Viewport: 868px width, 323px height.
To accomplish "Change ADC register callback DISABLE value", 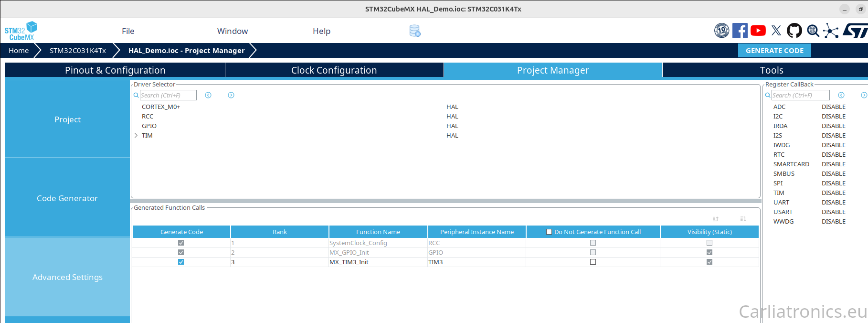I will (834, 107).
